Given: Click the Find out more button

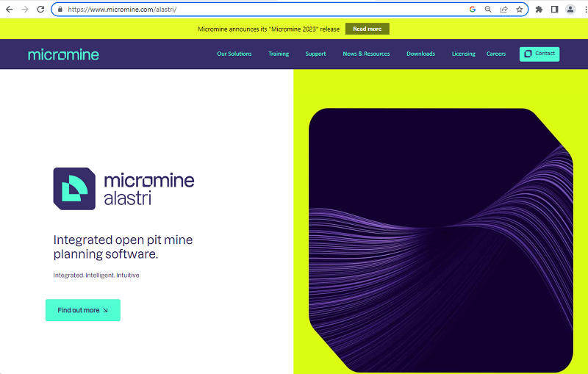Looking at the screenshot, I should click(83, 310).
